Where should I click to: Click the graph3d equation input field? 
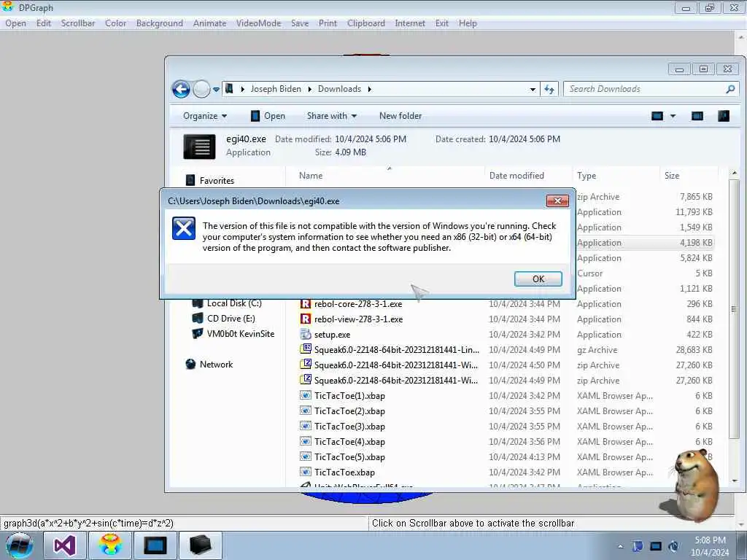click(x=184, y=524)
